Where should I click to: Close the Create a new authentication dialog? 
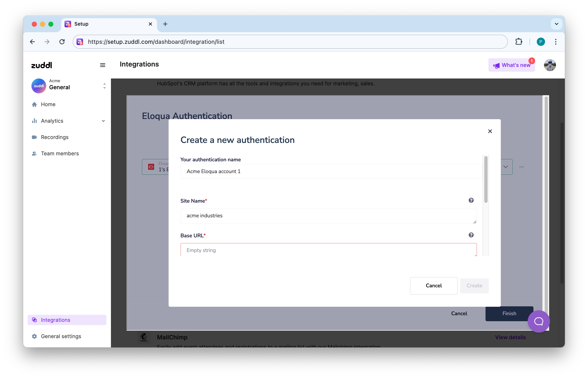(490, 131)
